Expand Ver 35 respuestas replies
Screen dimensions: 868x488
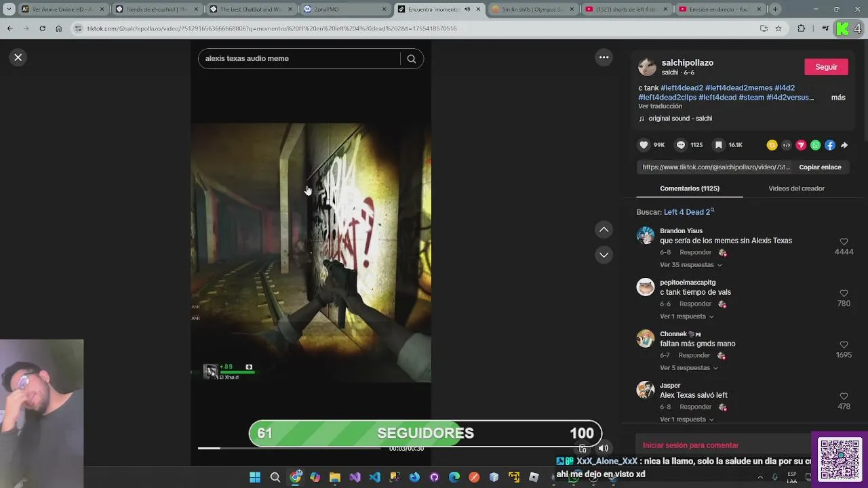click(x=691, y=265)
